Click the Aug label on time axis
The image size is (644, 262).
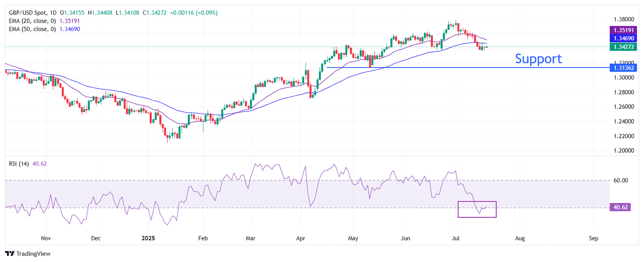pyautogui.click(x=519, y=238)
